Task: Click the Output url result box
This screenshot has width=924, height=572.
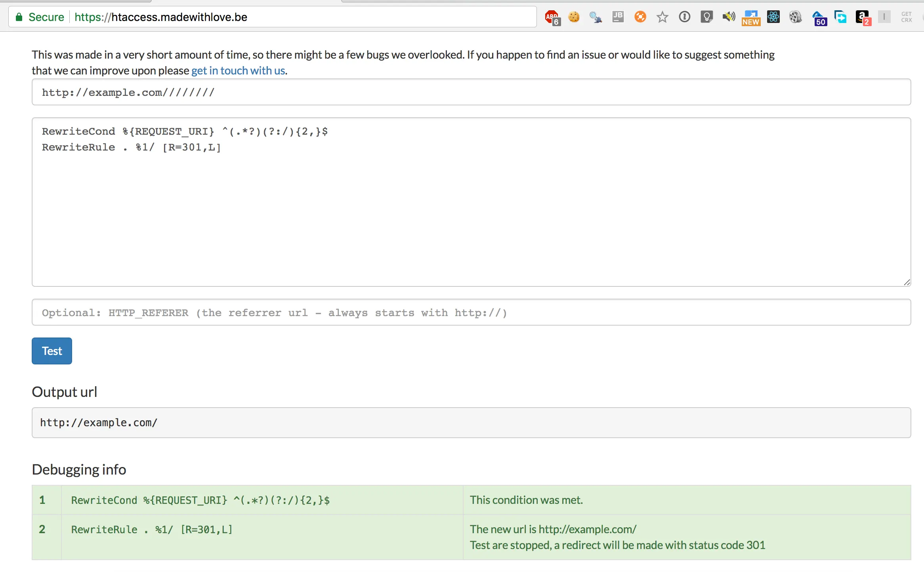Action: point(471,423)
